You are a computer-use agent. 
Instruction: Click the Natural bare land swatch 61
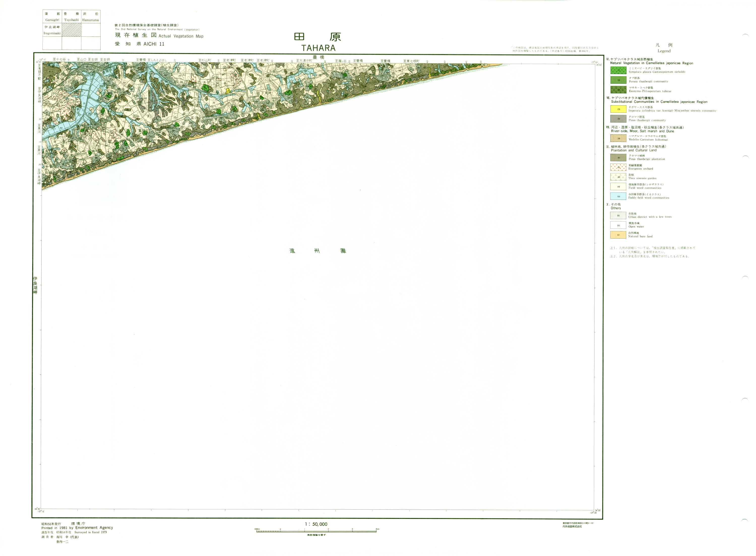pyautogui.click(x=618, y=235)
